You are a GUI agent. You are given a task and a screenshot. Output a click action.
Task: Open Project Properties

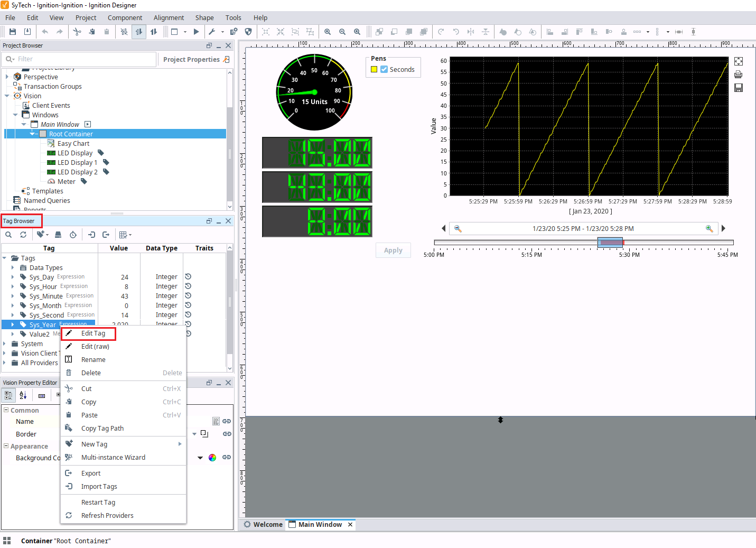[196, 59]
